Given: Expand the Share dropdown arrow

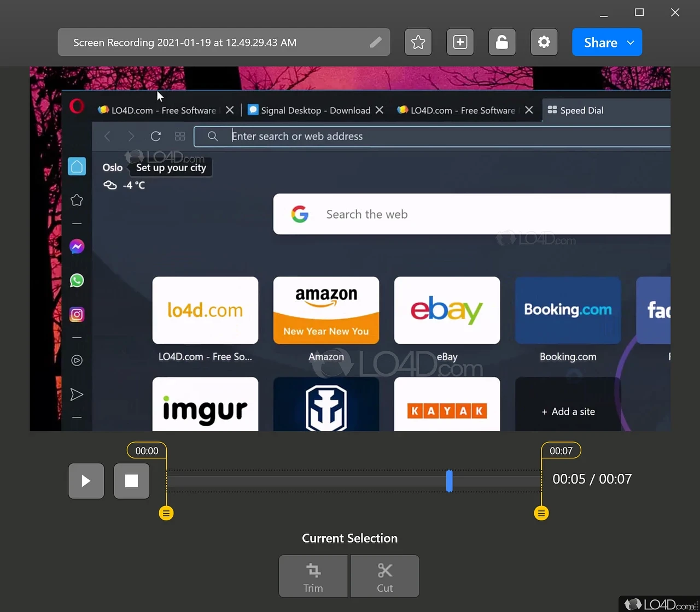Looking at the screenshot, I should (x=631, y=43).
